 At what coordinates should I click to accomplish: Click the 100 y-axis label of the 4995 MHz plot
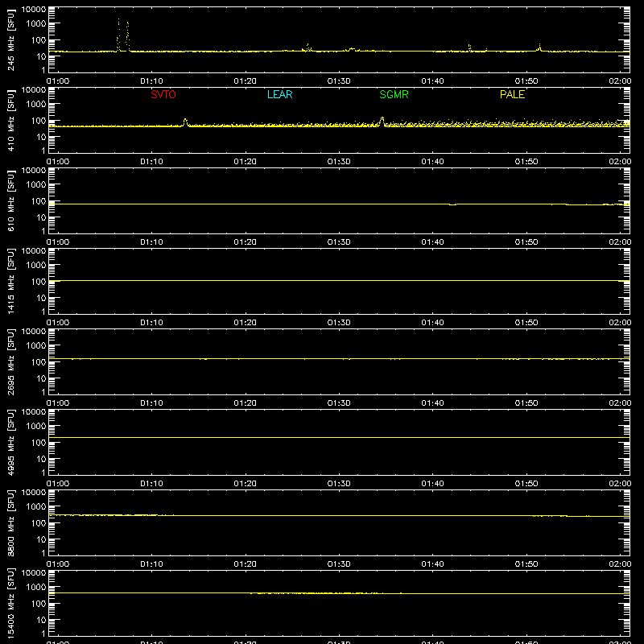coord(39,443)
